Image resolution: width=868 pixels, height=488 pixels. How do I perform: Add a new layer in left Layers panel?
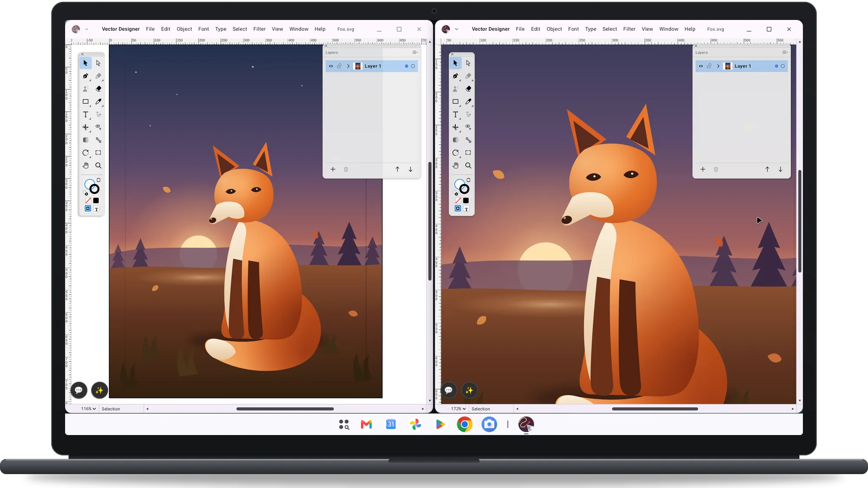(x=333, y=169)
